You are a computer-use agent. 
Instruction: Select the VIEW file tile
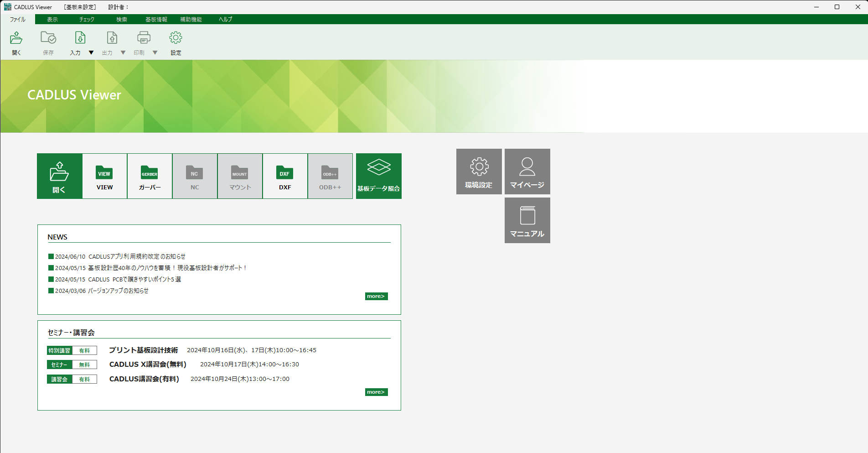tap(105, 176)
